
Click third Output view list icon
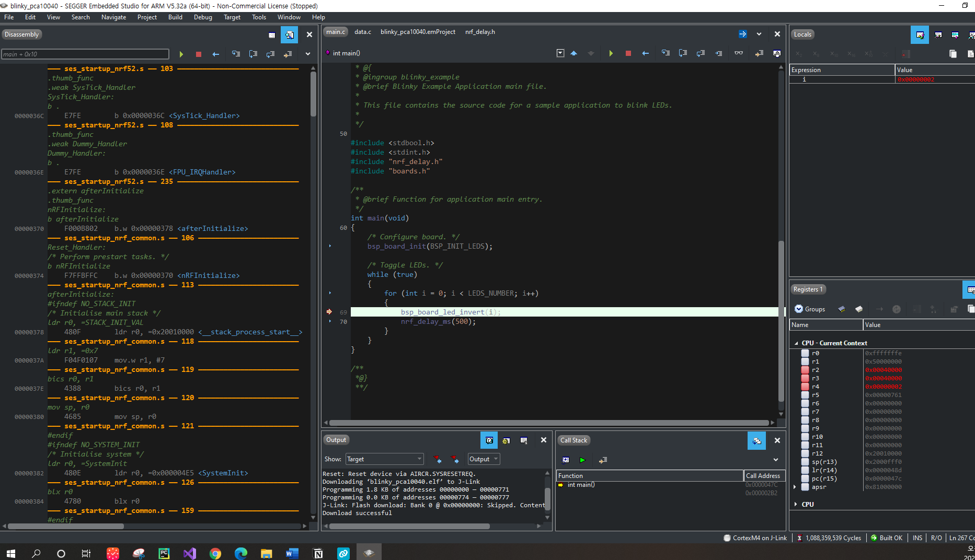(x=524, y=440)
